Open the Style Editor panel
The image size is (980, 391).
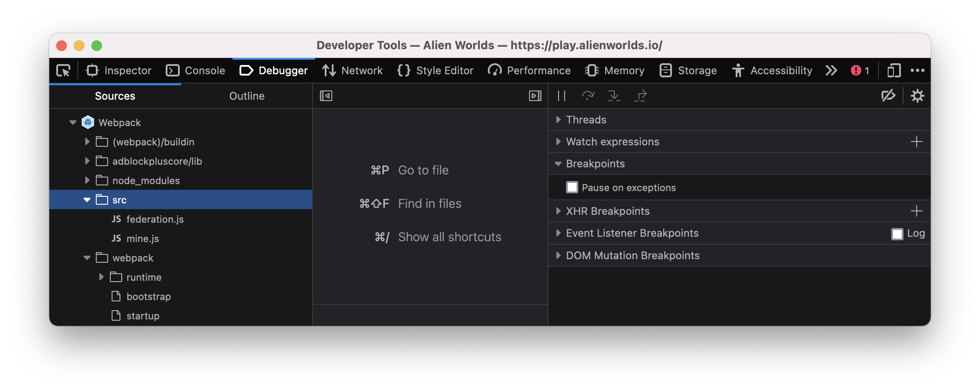click(x=435, y=71)
